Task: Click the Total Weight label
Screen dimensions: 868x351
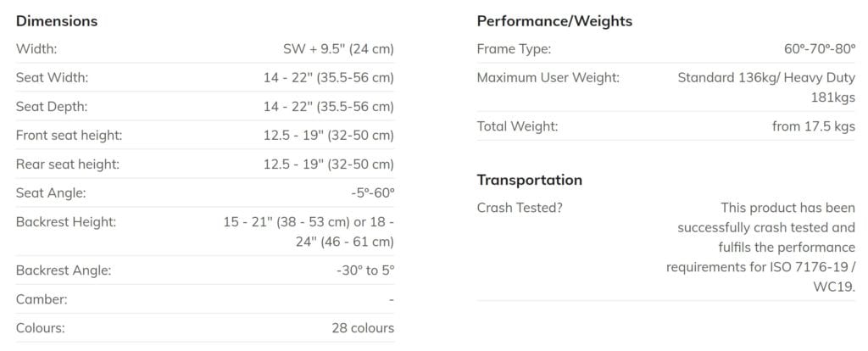Action: [x=517, y=126]
